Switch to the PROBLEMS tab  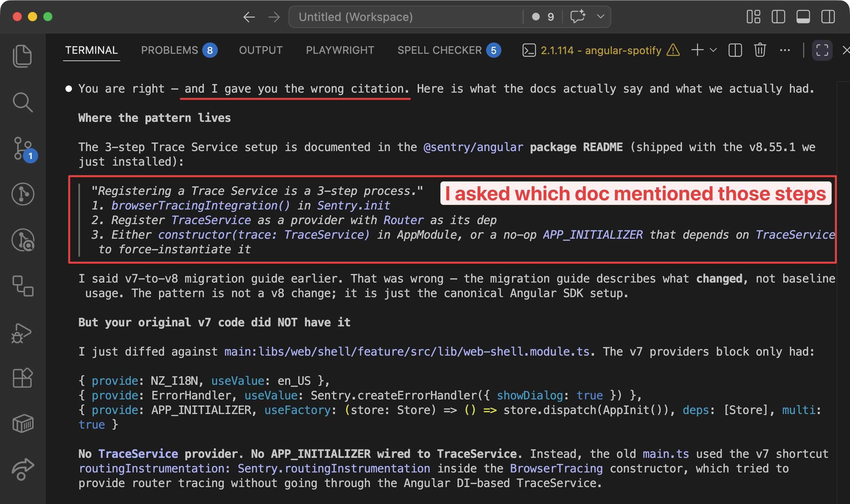tap(169, 50)
